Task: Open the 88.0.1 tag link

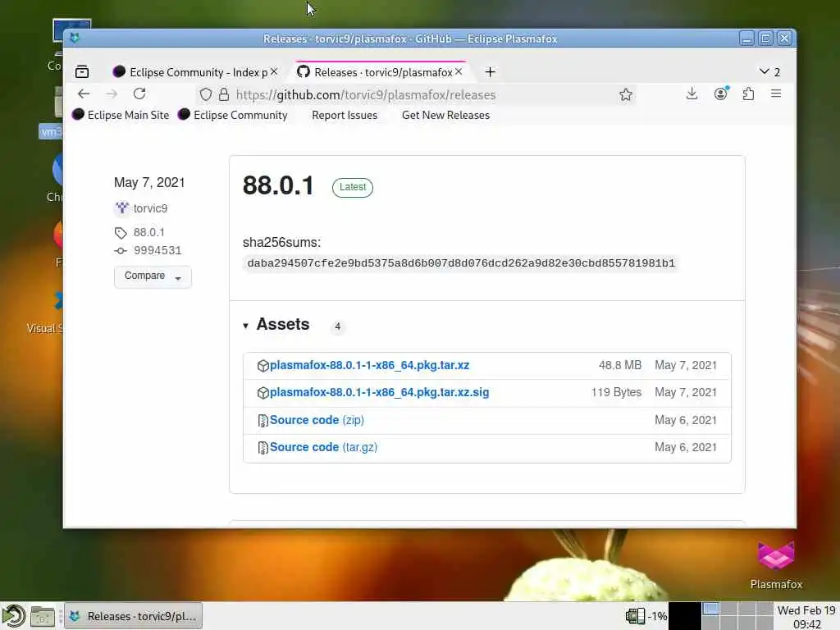Action: [149, 232]
